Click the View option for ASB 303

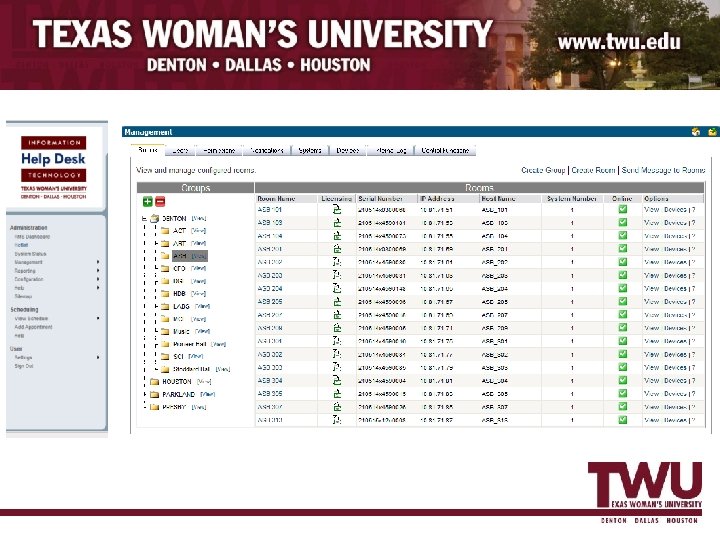pos(652,368)
